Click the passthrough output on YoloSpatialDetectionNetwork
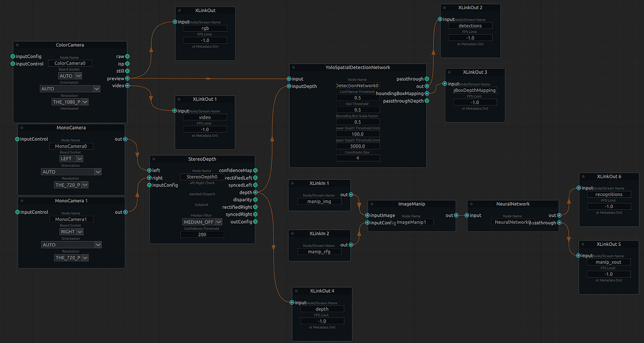 [427, 79]
